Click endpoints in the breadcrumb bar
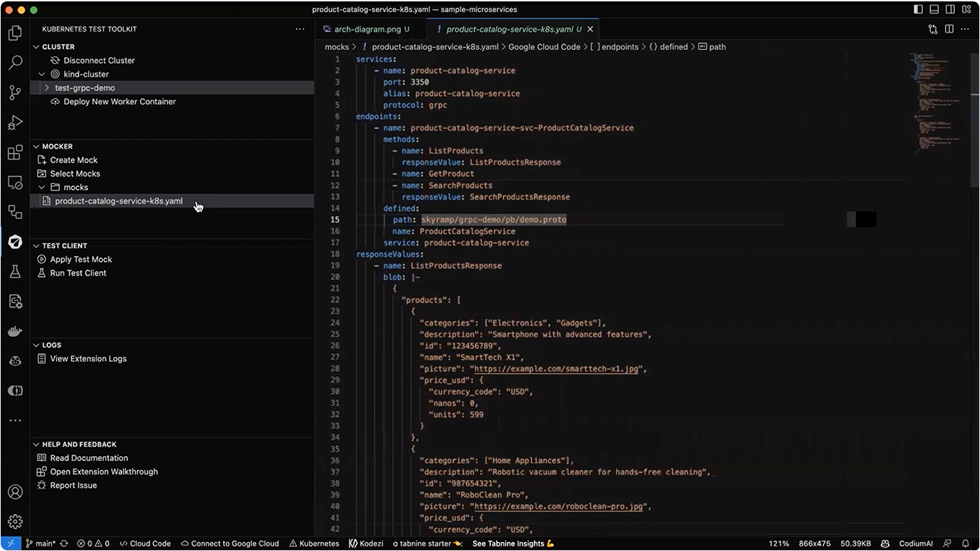The image size is (980, 551). [x=620, y=47]
